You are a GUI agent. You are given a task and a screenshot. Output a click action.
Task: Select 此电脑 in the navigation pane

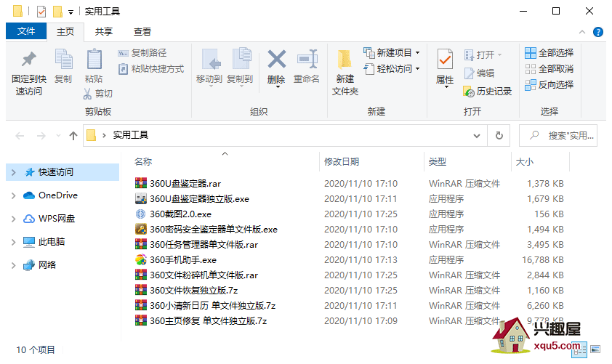[x=44, y=242]
